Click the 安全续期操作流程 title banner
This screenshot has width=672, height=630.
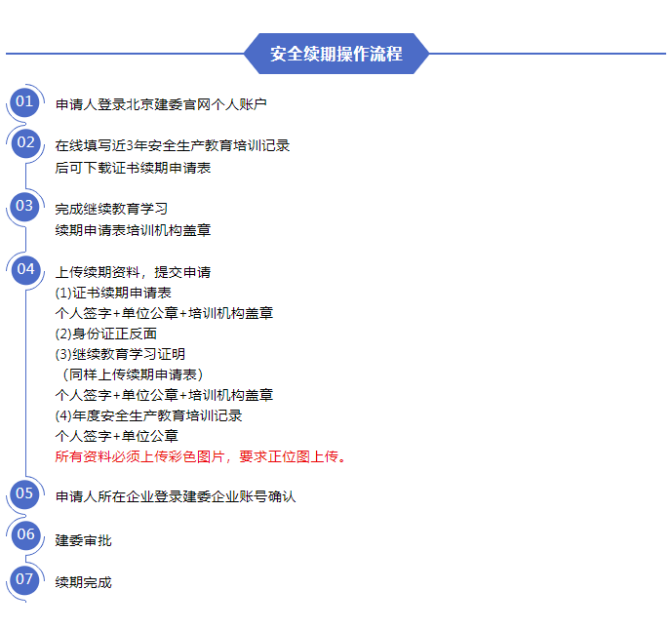pyautogui.click(x=336, y=54)
